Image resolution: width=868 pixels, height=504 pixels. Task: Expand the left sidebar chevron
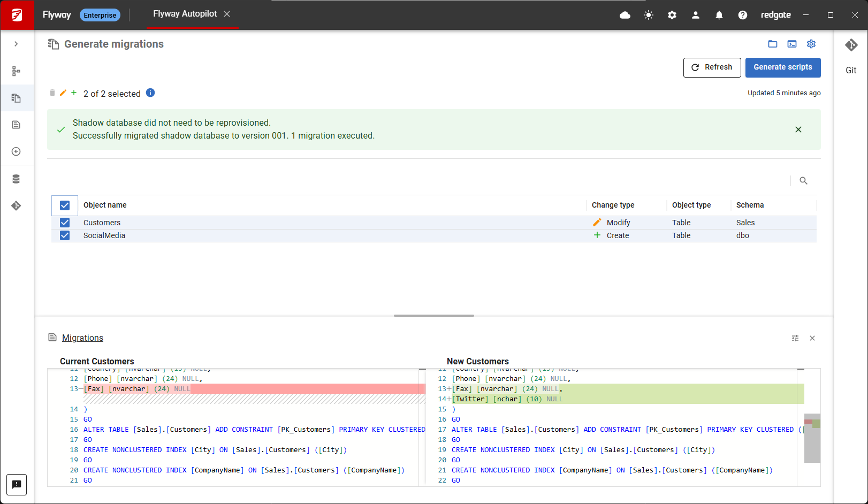[x=16, y=44]
